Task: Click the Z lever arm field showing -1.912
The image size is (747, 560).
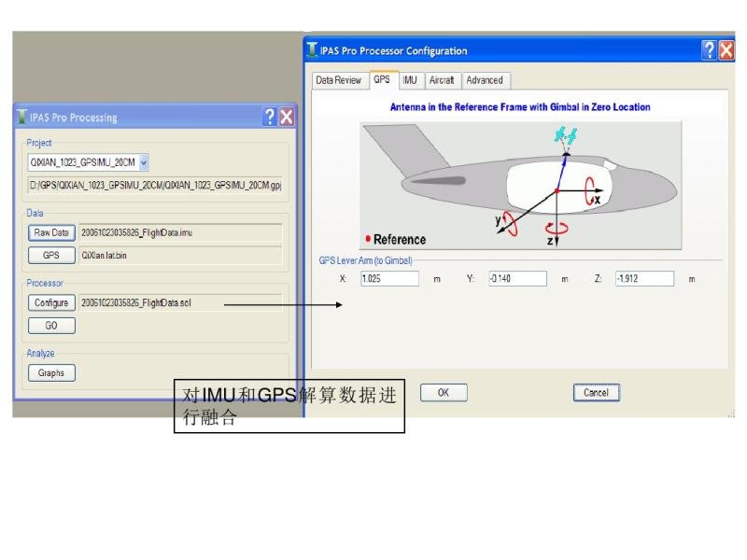Action: pyautogui.click(x=644, y=278)
